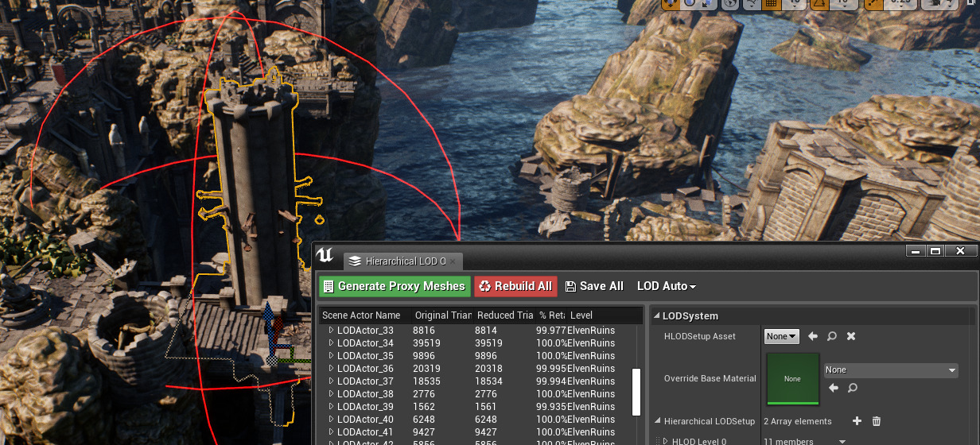This screenshot has height=445, width=980.
Task: Empty the Hierarchical LODSetup array with trash icon
Action: point(877,421)
